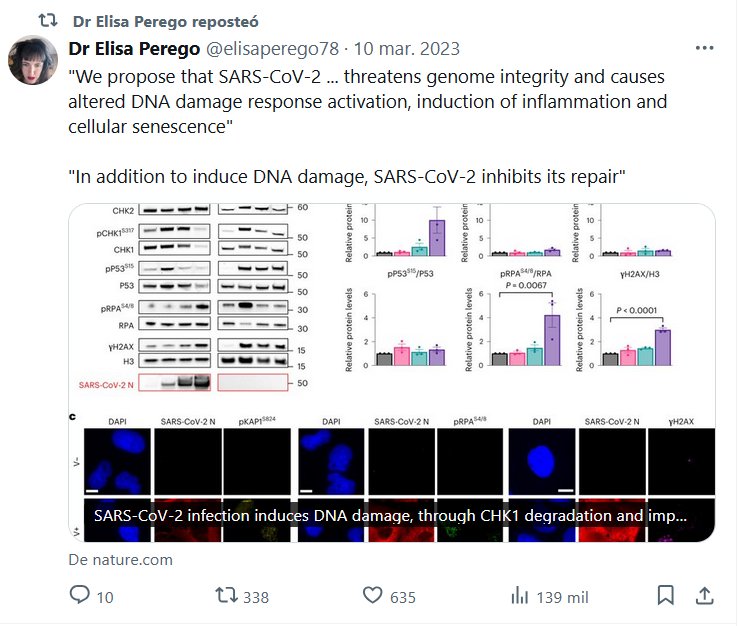Click the share upload arrow icon
This screenshot has height=626, width=738.
click(x=704, y=596)
